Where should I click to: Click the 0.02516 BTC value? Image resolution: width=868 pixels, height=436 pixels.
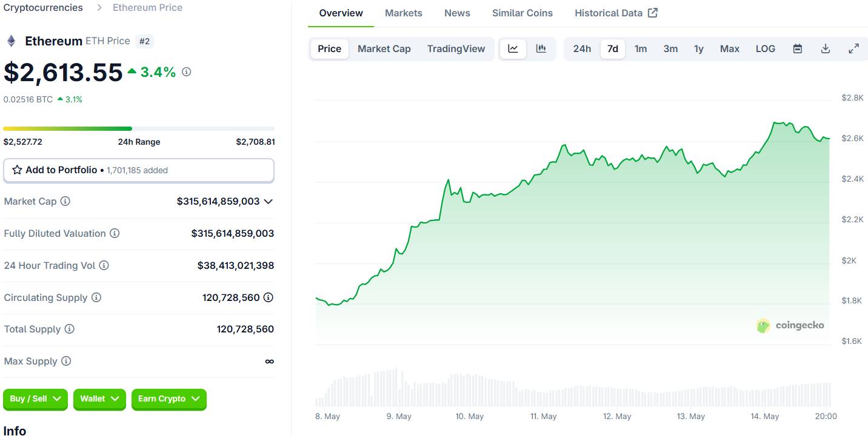point(28,99)
